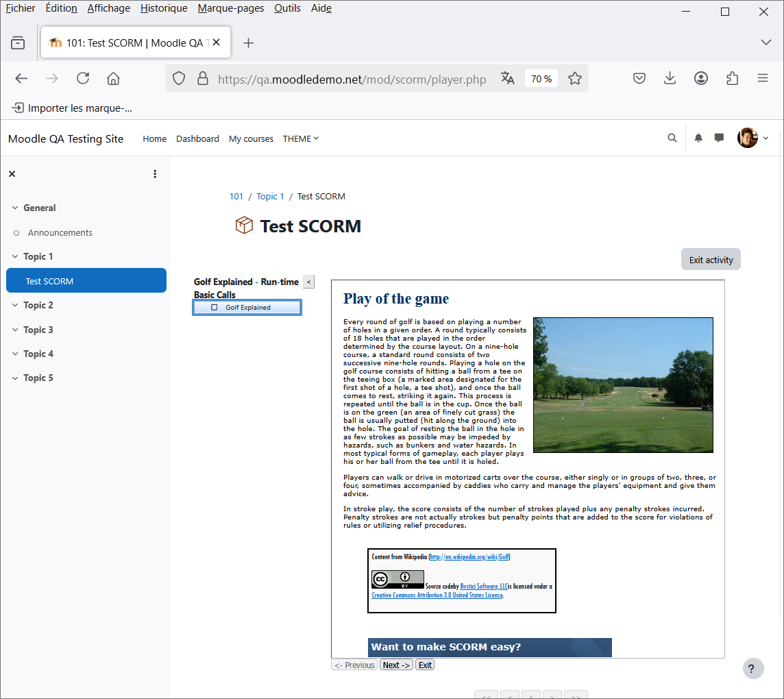Open the Aide menu
This screenshot has height=699, width=784.
click(x=321, y=8)
